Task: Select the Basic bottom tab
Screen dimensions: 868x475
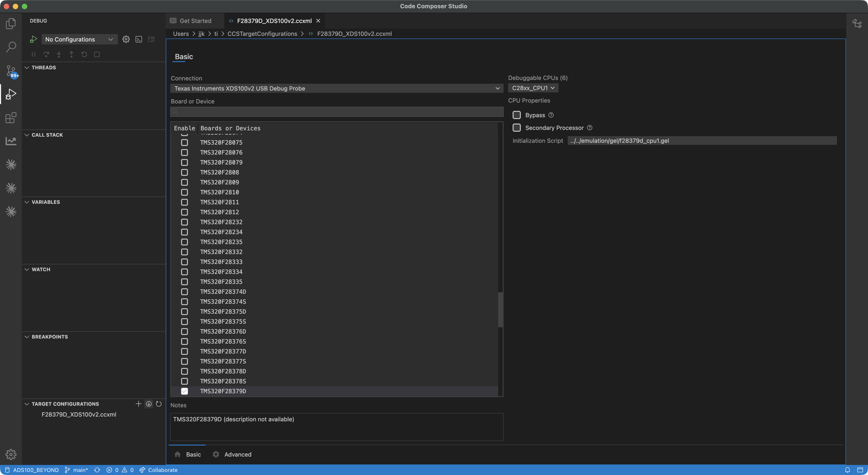Action: pyautogui.click(x=188, y=454)
